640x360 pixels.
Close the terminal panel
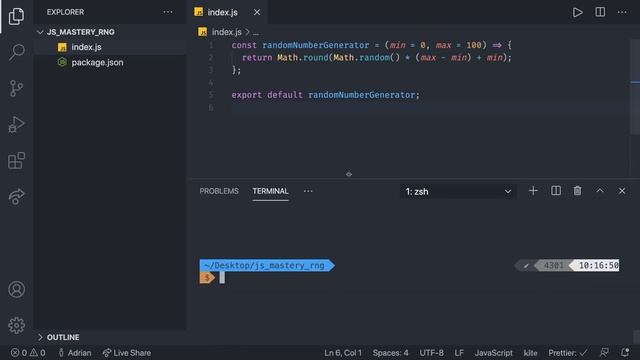pos(622,191)
